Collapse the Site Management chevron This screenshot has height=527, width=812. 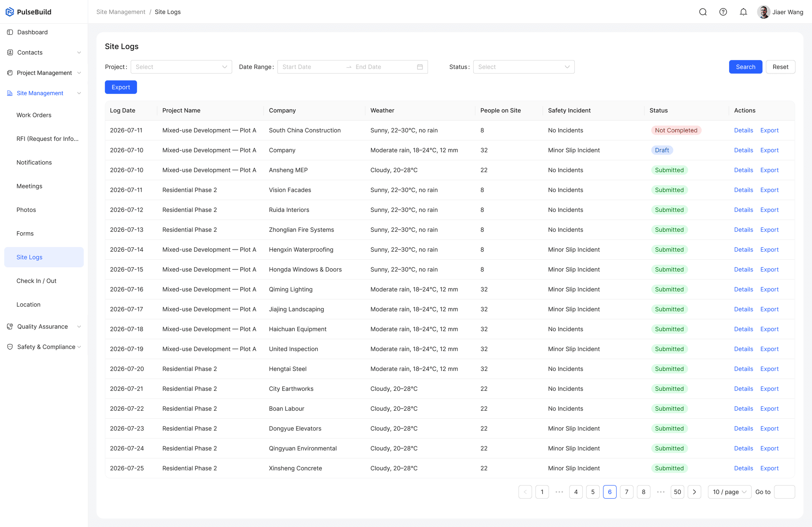(x=79, y=93)
